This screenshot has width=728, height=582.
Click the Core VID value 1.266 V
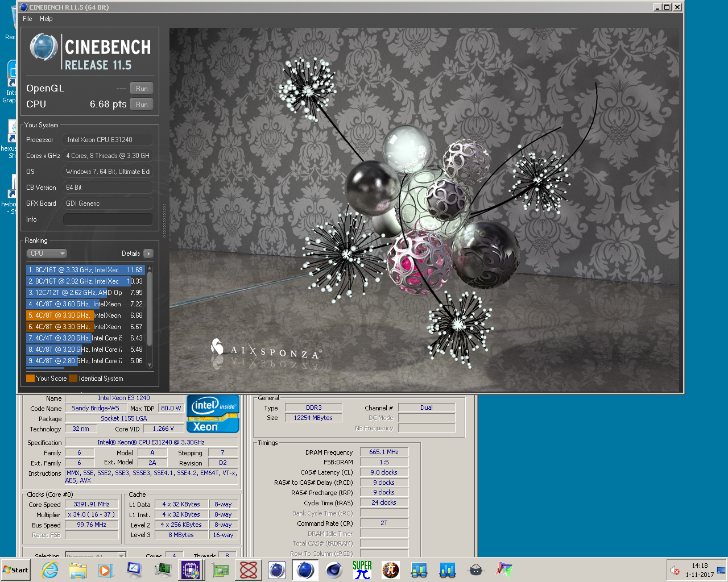pyautogui.click(x=163, y=429)
